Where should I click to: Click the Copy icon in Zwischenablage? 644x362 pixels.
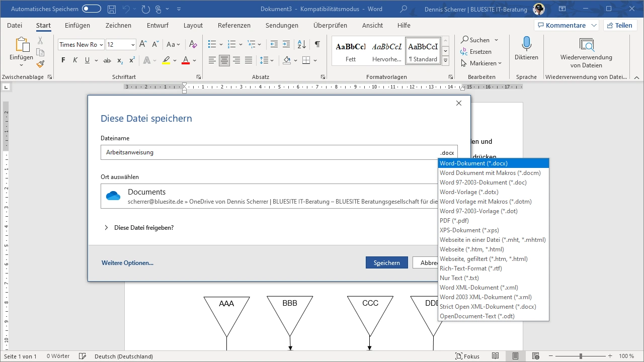pos(41,52)
